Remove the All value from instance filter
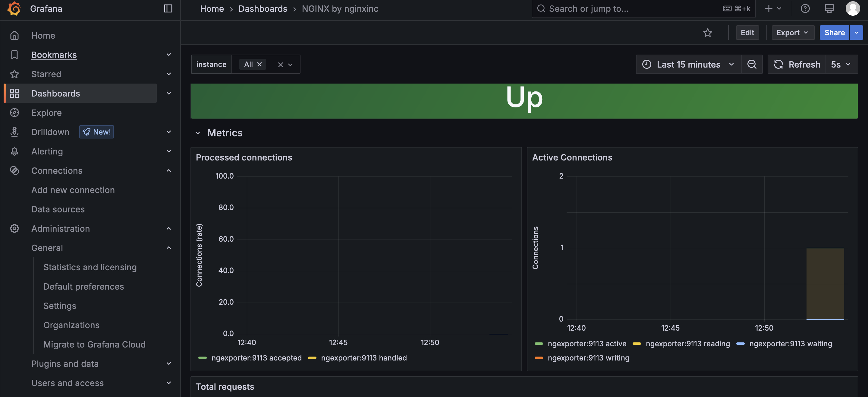 pyautogui.click(x=259, y=64)
